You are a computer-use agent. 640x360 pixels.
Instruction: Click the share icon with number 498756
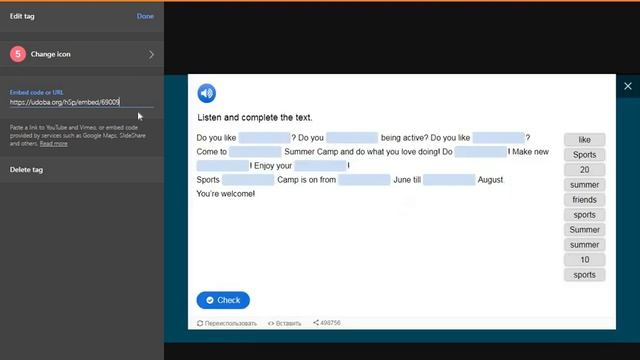pos(327,323)
